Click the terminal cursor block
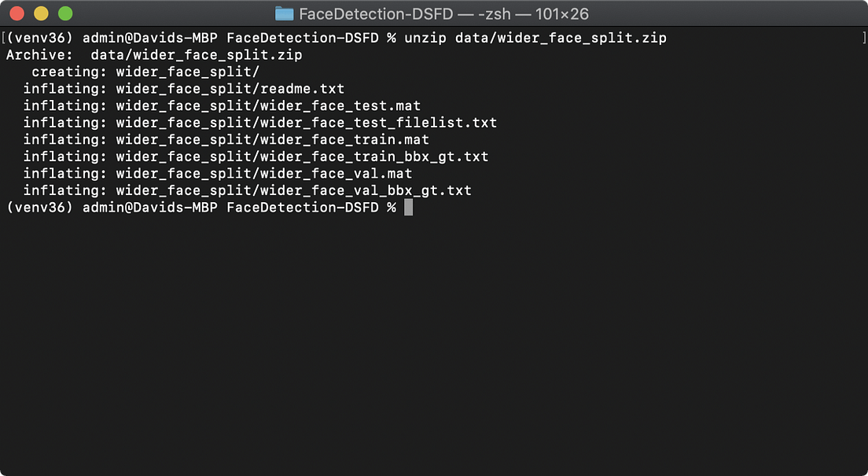The height and width of the screenshot is (476, 868). click(x=409, y=206)
